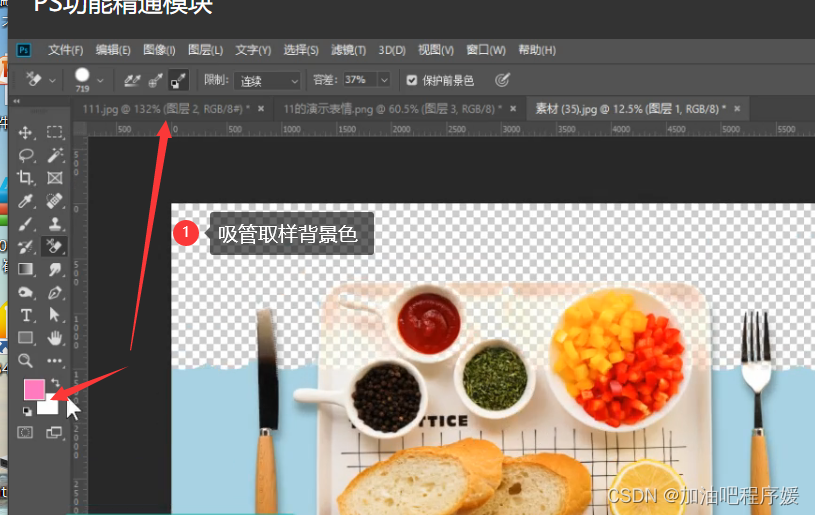Select the Sponge tool
The image size is (815, 515).
25,292
